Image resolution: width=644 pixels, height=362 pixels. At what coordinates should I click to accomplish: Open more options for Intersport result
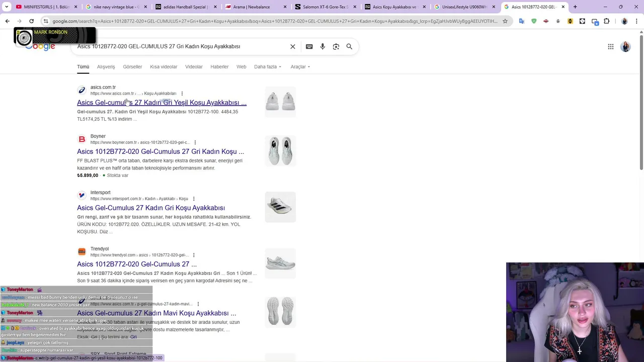click(194, 199)
